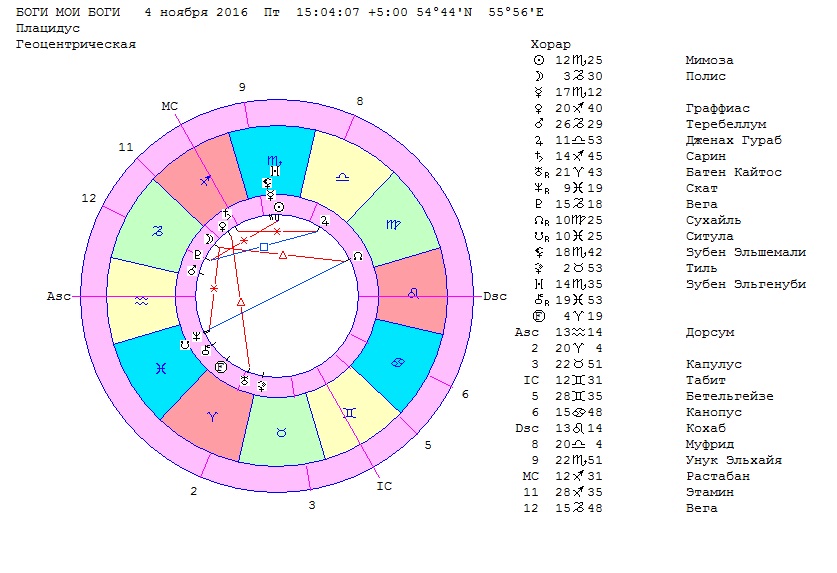Select the Jupiter glyph inside the chart wheel
This screenshot has width=837, height=573.
tap(323, 219)
